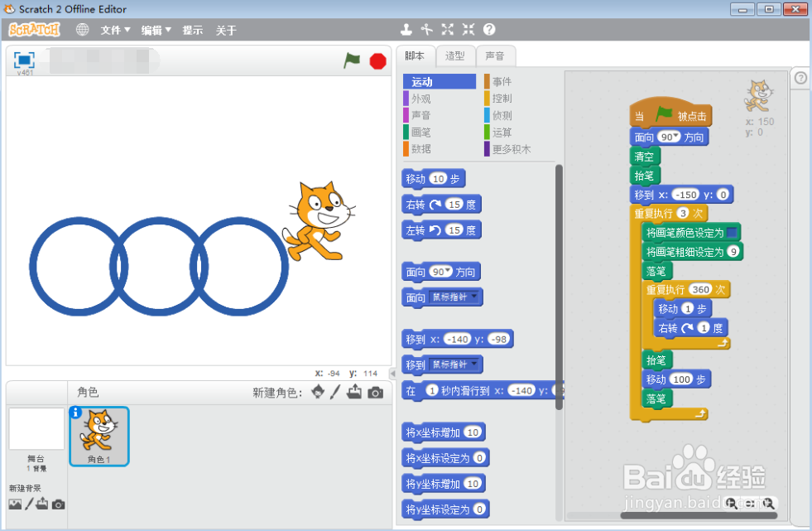This screenshot has width=812, height=531.
Task: Open the 提示 menu
Action: point(193,30)
